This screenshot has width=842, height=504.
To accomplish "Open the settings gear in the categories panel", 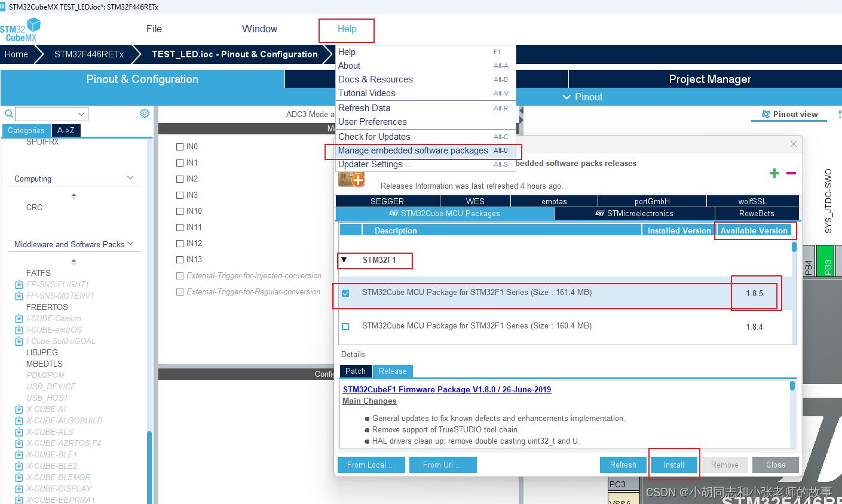I will pos(145,113).
